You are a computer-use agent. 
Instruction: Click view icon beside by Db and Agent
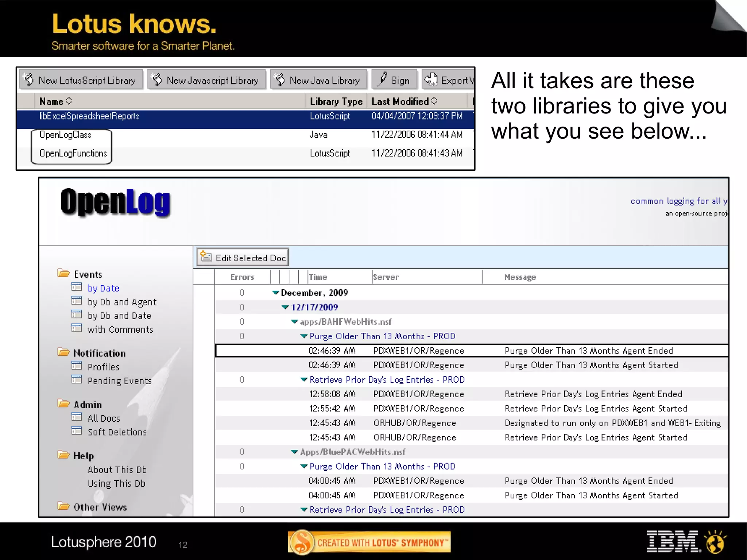coord(77,301)
